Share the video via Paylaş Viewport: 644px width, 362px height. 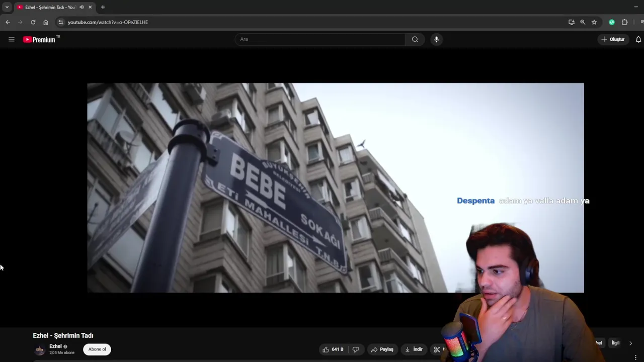382,349
